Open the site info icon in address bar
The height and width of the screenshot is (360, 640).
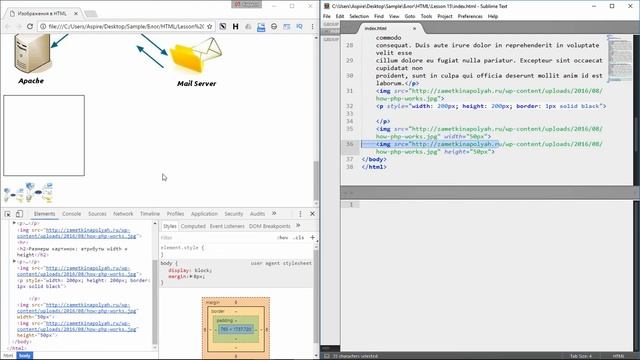pyautogui.click(x=42, y=26)
